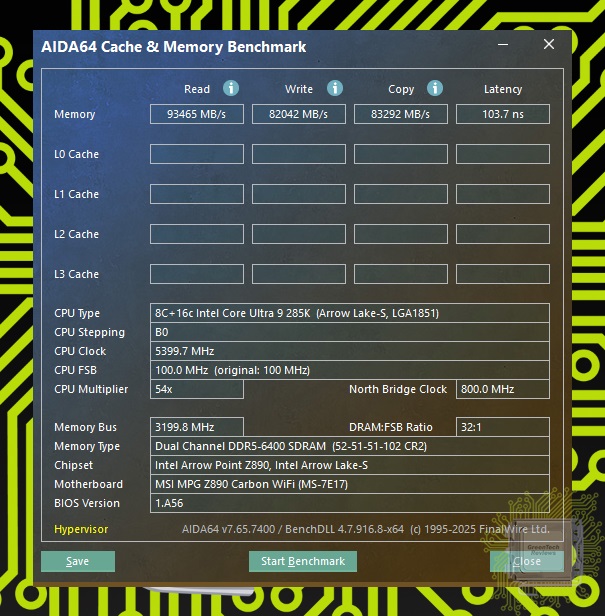Select the Memory Write value 82042 MB/s
Image resolution: width=605 pixels, height=616 pixels.
click(299, 114)
